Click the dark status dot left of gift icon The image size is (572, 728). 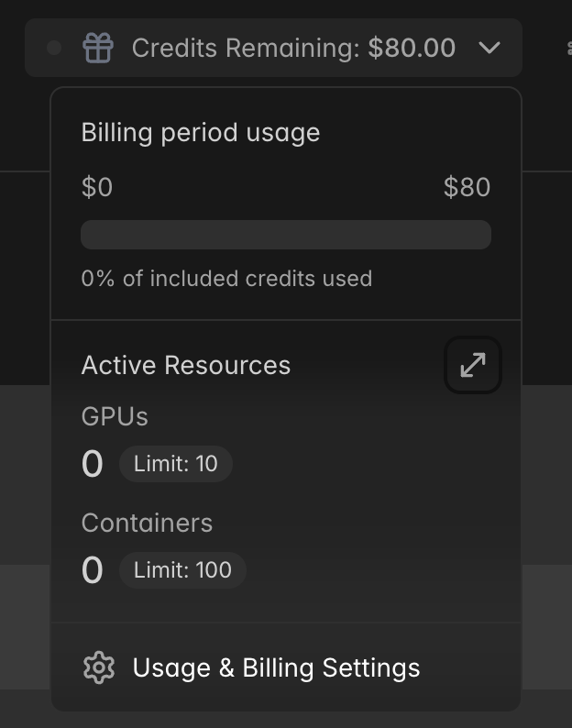tap(54, 48)
